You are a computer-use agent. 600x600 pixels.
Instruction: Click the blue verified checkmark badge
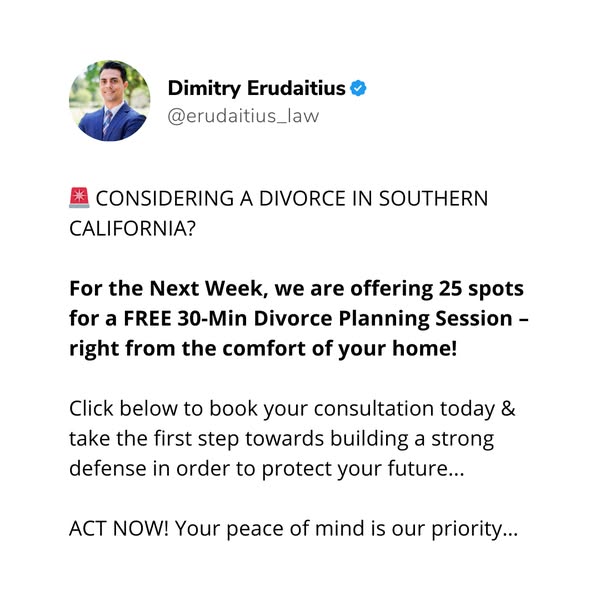point(358,89)
